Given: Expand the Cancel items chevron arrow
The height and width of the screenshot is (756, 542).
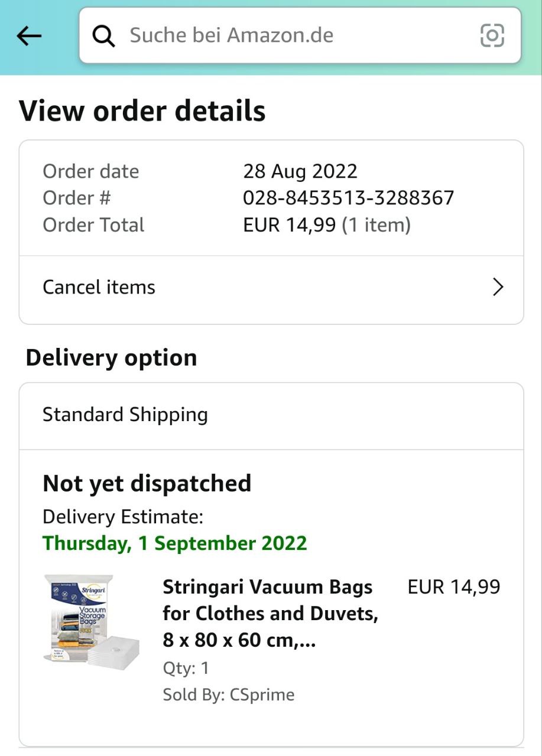Looking at the screenshot, I should [x=498, y=288].
